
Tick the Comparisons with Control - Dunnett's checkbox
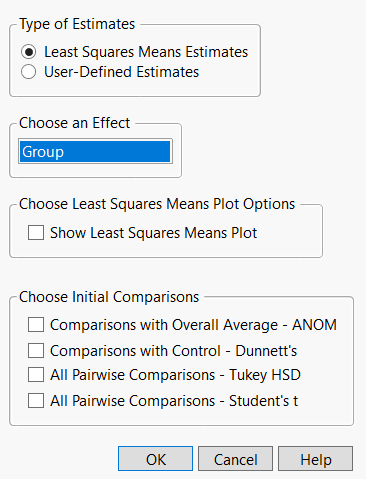[x=36, y=351]
